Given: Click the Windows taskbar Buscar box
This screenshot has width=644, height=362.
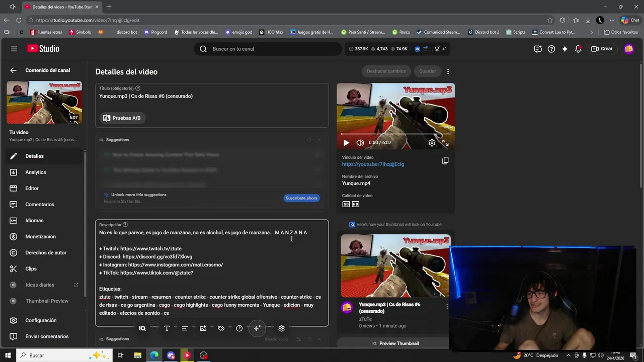Looking at the screenshot, I should 64,355.
